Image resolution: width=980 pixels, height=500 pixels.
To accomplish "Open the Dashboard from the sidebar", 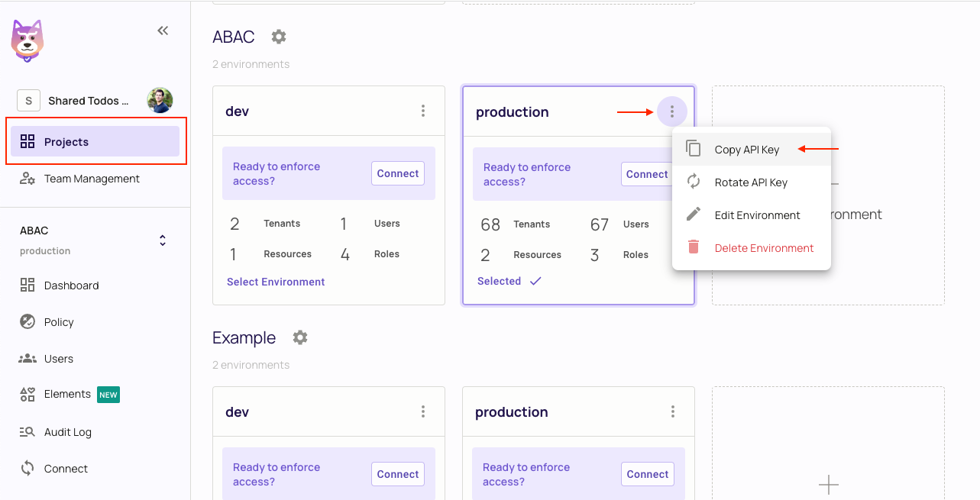I will pyautogui.click(x=73, y=285).
